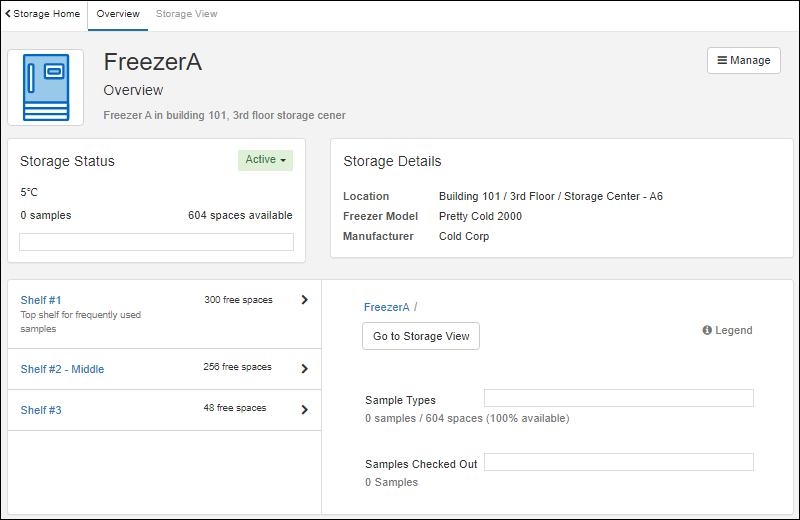Switch to the Storage View tab
Viewport: 800px width, 520px height.
pos(186,14)
